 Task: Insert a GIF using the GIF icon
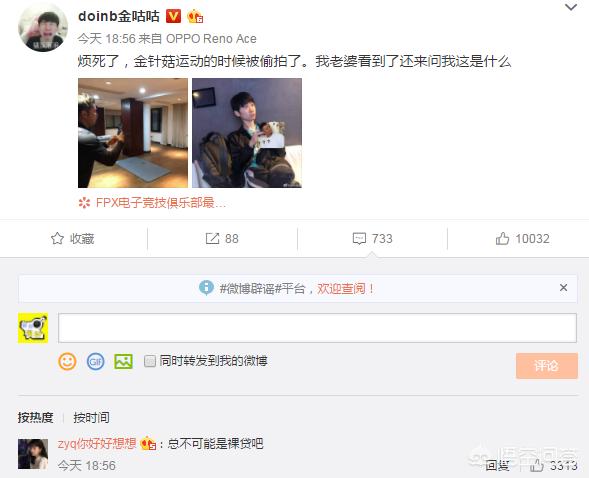point(95,362)
